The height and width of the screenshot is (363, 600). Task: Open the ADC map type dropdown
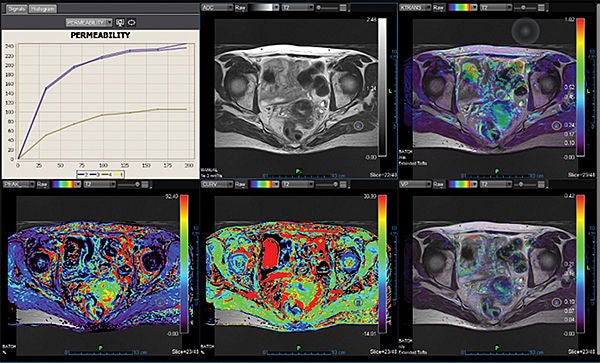[x=217, y=7]
